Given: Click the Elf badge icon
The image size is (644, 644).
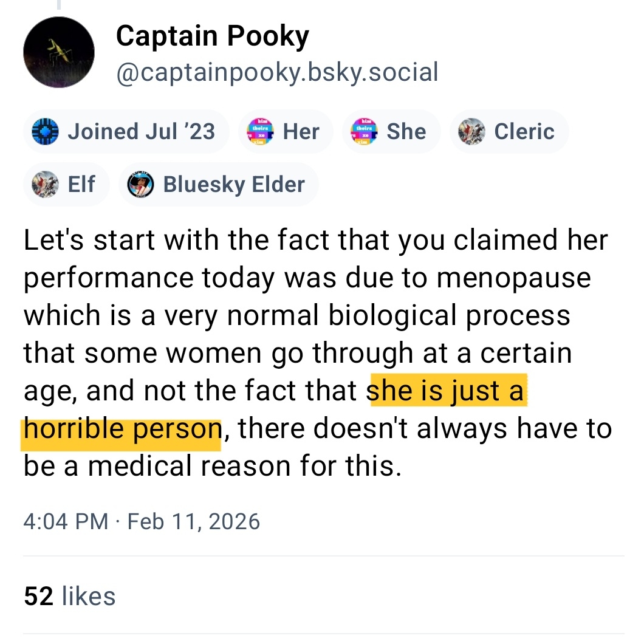Looking at the screenshot, I should pos(45,184).
